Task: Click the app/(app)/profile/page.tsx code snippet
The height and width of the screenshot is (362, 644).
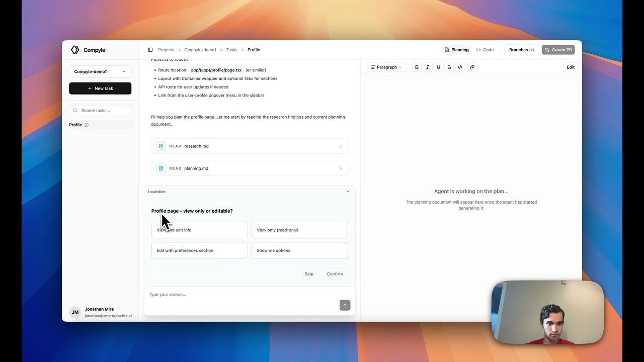Action: pyautogui.click(x=216, y=70)
